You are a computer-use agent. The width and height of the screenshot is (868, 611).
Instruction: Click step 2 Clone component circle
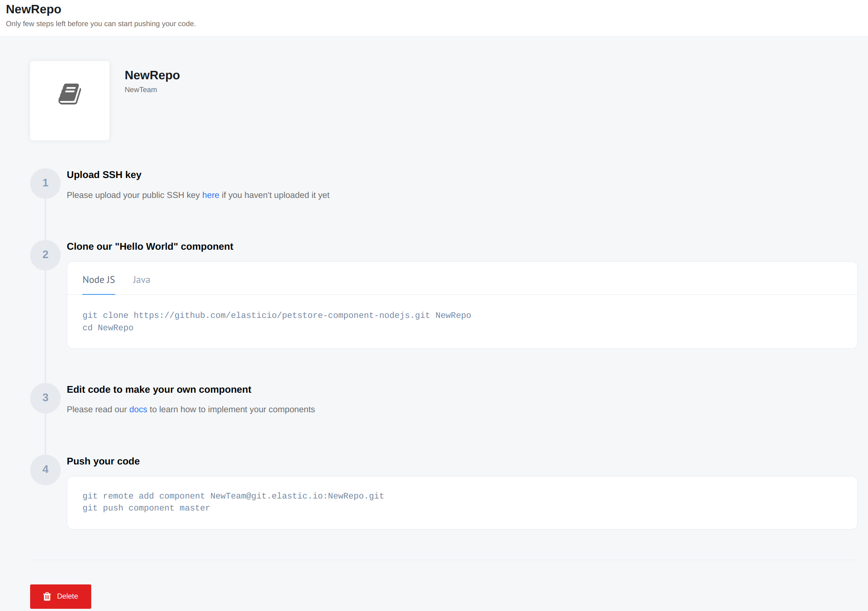click(x=46, y=255)
